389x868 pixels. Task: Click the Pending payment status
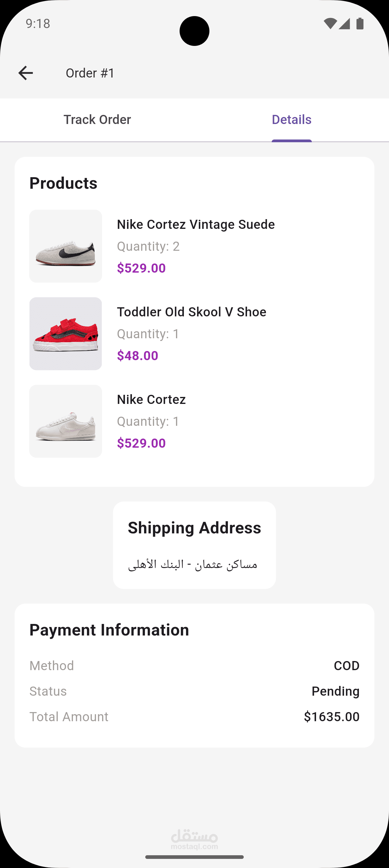pyautogui.click(x=336, y=691)
